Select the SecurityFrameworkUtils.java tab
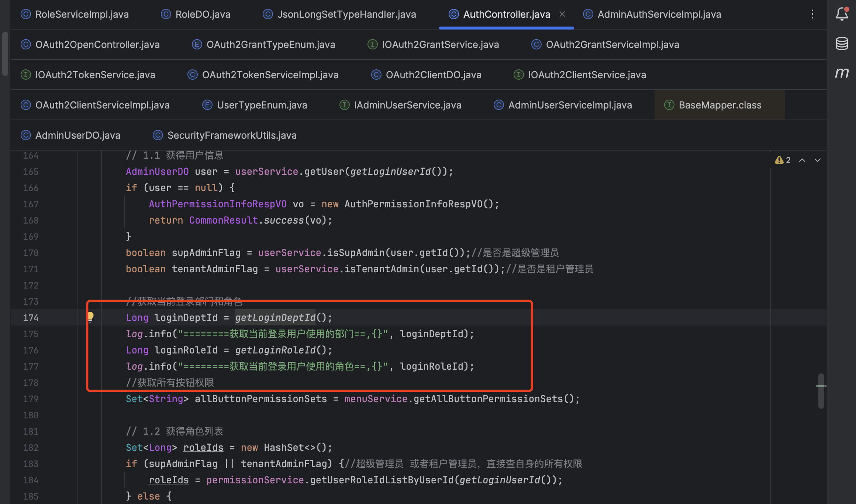Screen dimensions: 856x504 point(232,135)
